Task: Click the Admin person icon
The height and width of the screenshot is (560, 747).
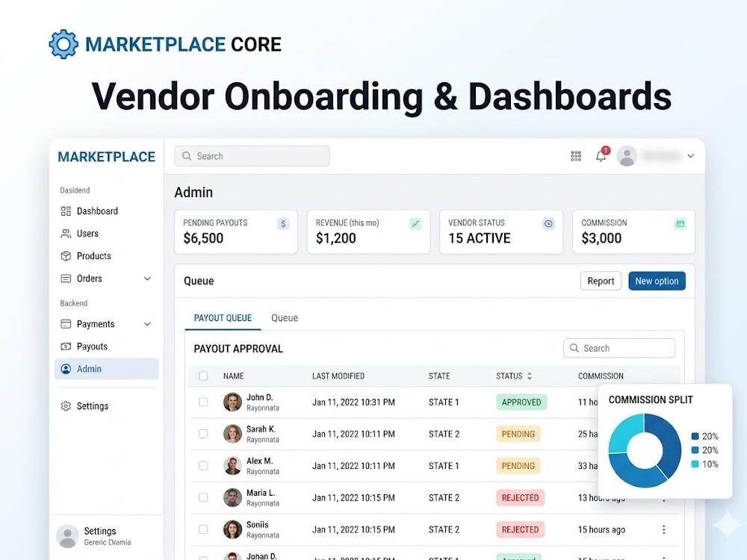Action: tap(66, 369)
